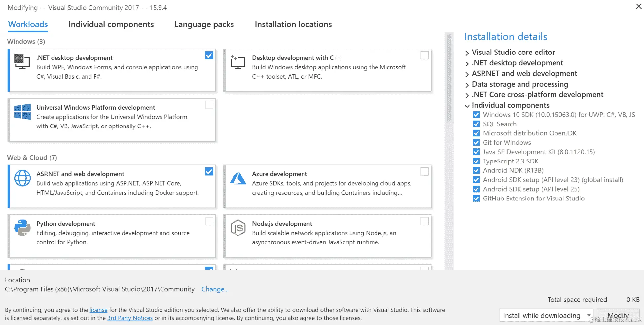The width and height of the screenshot is (644, 325).
Task: Check Azure development workload
Action: (x=425, y=171)
